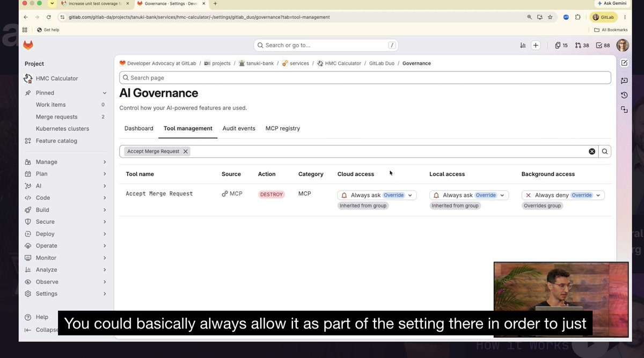Remove the Accept Merge Request filter token
The image size is (644, 358).
(186, 151)
